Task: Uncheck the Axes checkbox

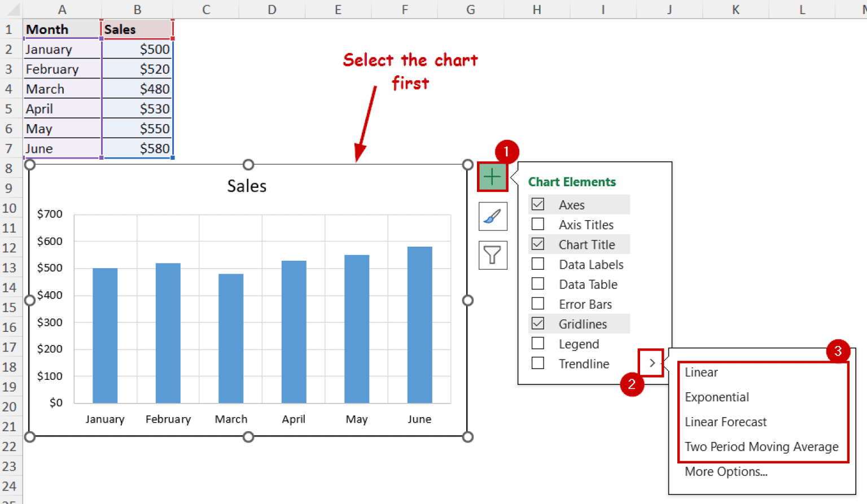Action: [x=537, y=204]
